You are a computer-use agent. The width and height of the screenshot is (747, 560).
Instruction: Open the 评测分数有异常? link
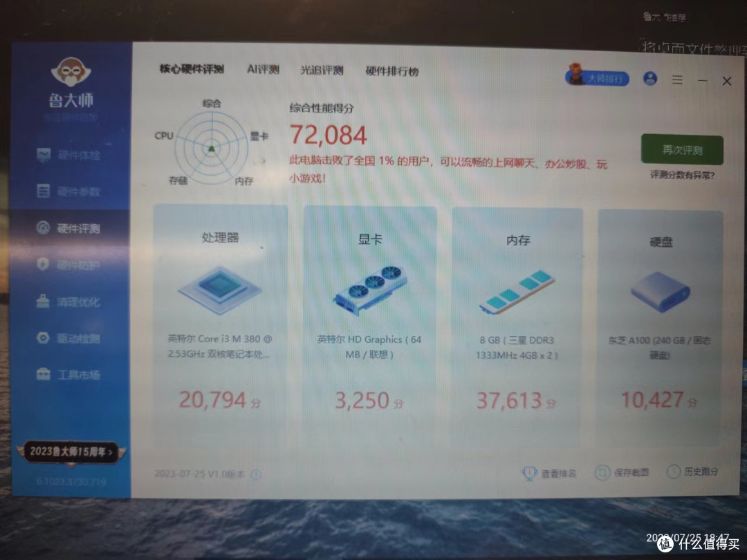tap(682, 175)
